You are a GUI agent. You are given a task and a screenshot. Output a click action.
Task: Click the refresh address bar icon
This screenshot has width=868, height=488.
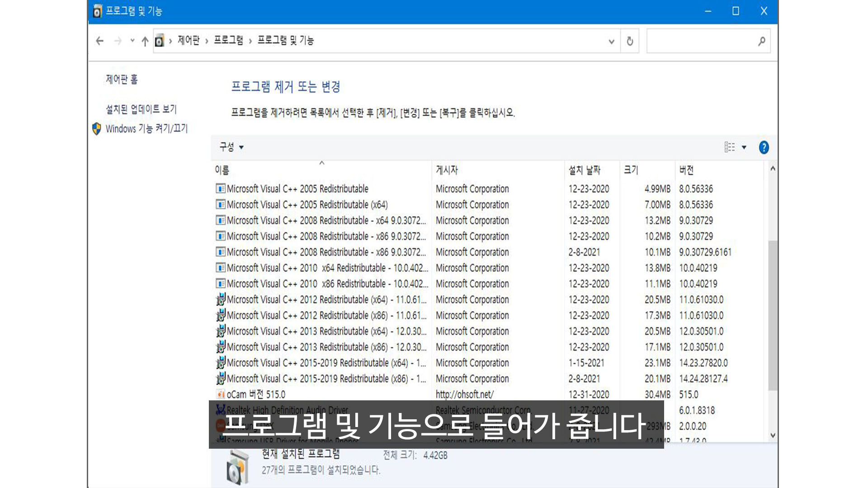630,41
